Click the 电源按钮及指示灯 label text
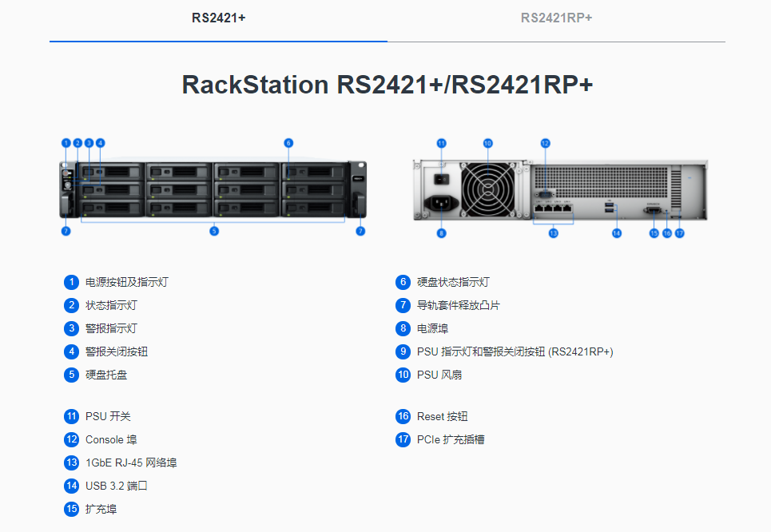The height and width of the screenshot is (532, 771). pos(127,282)
